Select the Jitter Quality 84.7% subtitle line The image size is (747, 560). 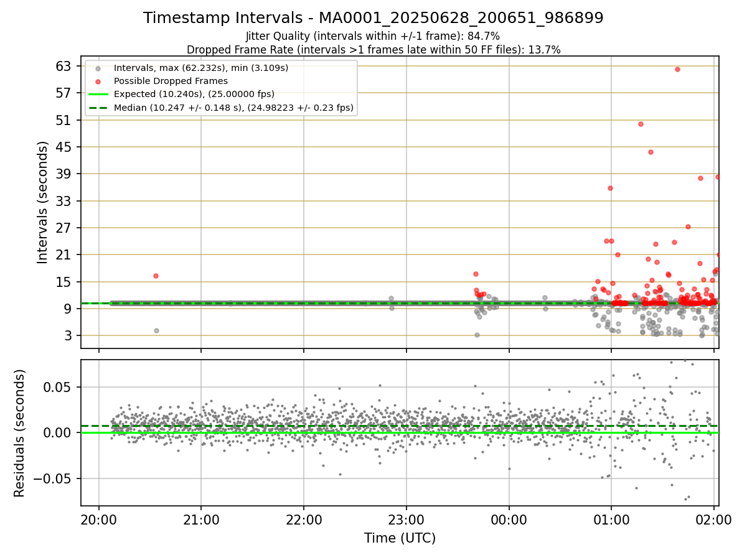[x=373, y=36]
